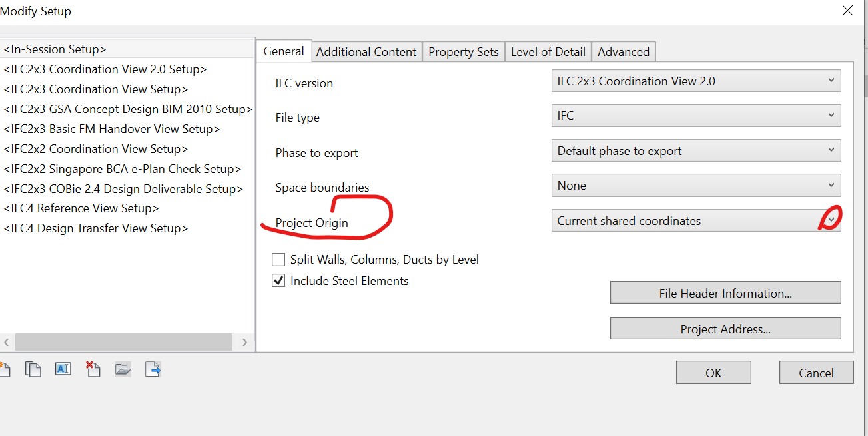The height and width of the screenshot is (436, 868).
Task: Open File Header Information dialog
Action: [x=725, y=293]
